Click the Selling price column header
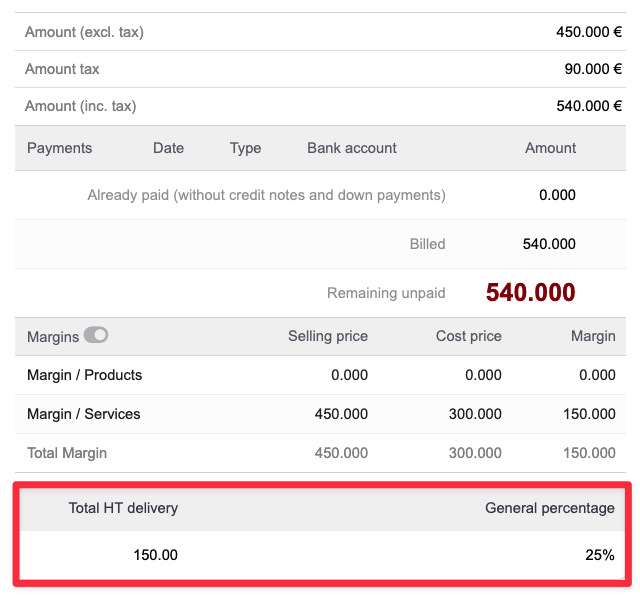Screen dimensions: 640x595 click(327, 336)
